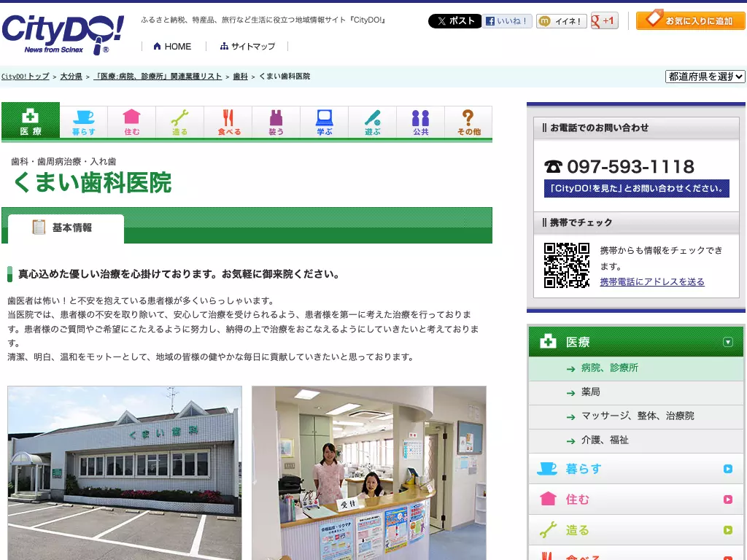
Task: Click お気に入りに追加 button
Action: 691,20
